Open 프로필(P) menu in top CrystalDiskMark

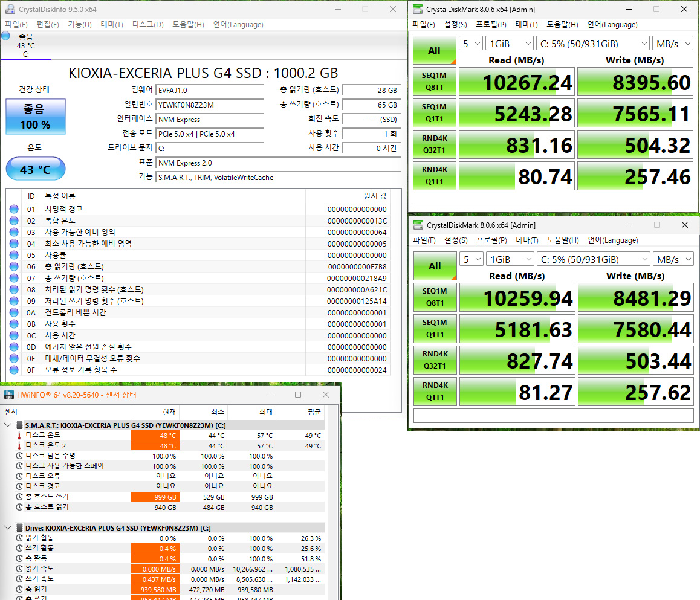[x=491, y=25]
